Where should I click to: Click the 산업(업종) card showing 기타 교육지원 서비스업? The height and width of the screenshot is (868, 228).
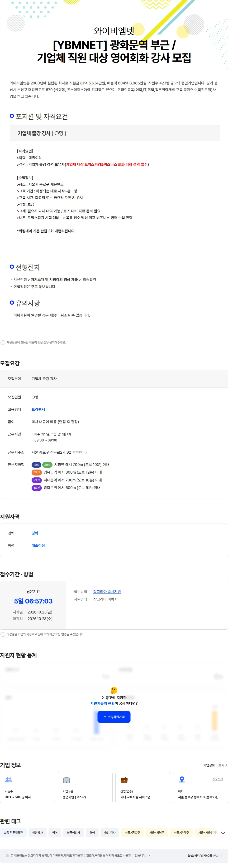[142, 787]
